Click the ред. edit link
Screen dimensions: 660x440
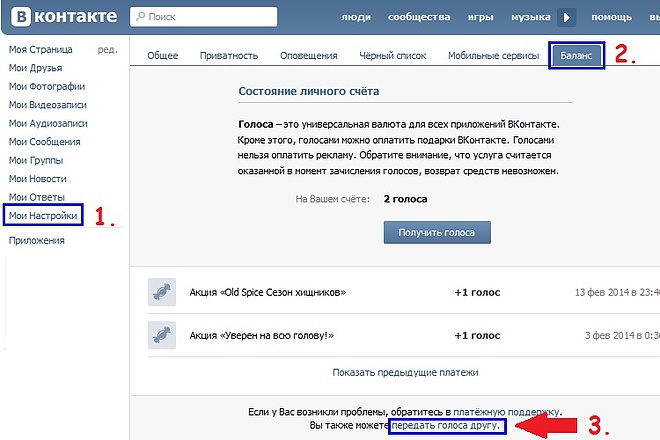point(107,50)
